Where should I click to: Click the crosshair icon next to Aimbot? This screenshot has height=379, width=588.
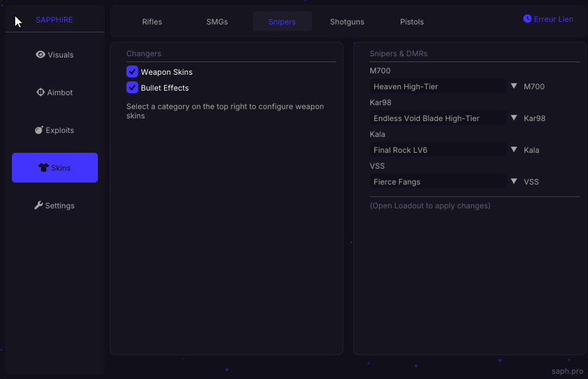point(40,92)
